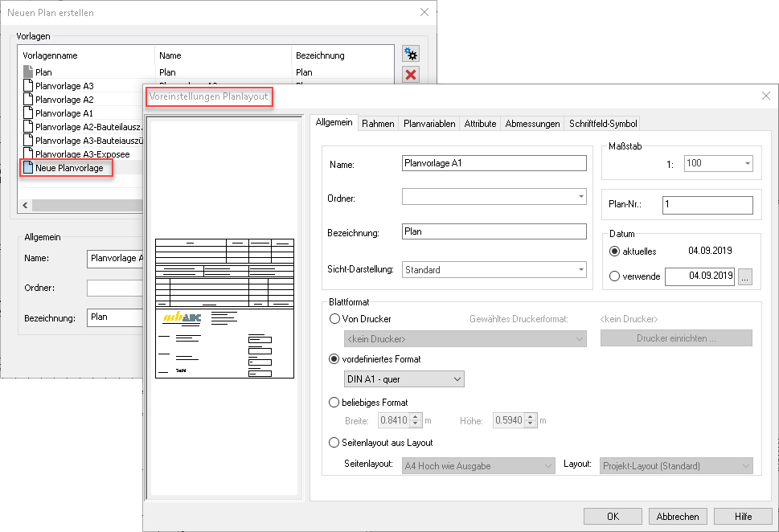Click the Breite value field 0.8410
779x532 pixels.
(394, 420)
